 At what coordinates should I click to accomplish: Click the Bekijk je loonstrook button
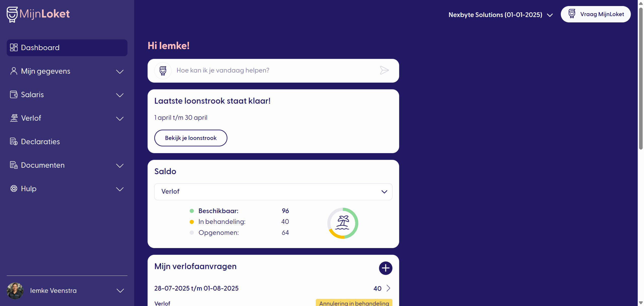[x=191, y=138]
